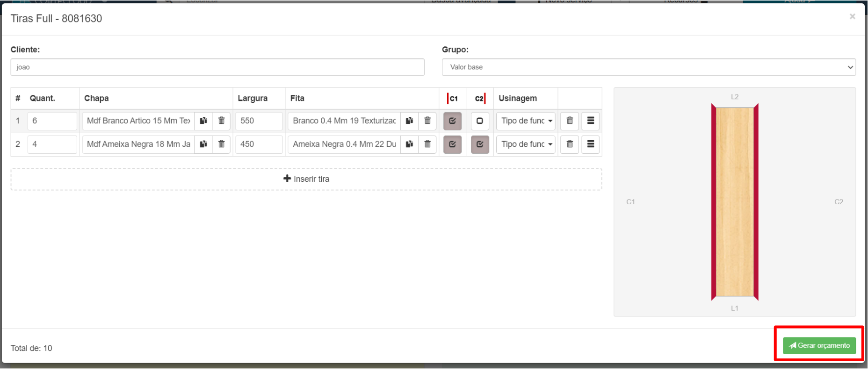Open the Grupo dropdown showing Valor base
Image resolution: width=868 pixels, height=372 pixels.
pos(649,67)
